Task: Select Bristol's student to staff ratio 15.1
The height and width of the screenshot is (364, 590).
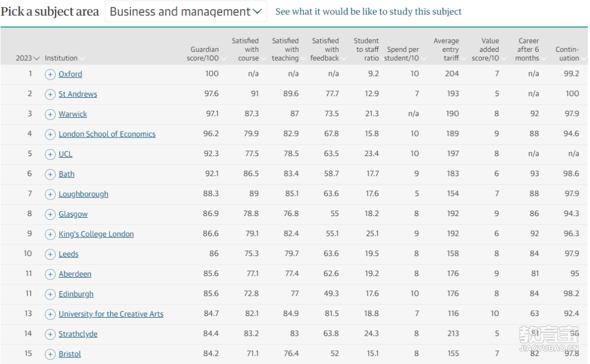Action: tap(373, 354)
